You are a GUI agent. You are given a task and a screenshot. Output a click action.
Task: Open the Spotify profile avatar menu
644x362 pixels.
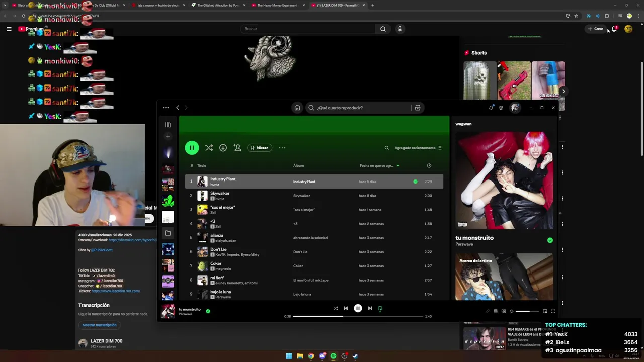515,108
